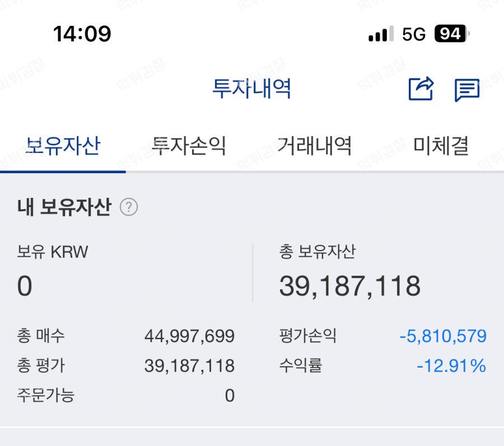The width and height of the screenshot is (504, 446).
Task: Tap the battery indicator showing 94
Action: [451, 34]
